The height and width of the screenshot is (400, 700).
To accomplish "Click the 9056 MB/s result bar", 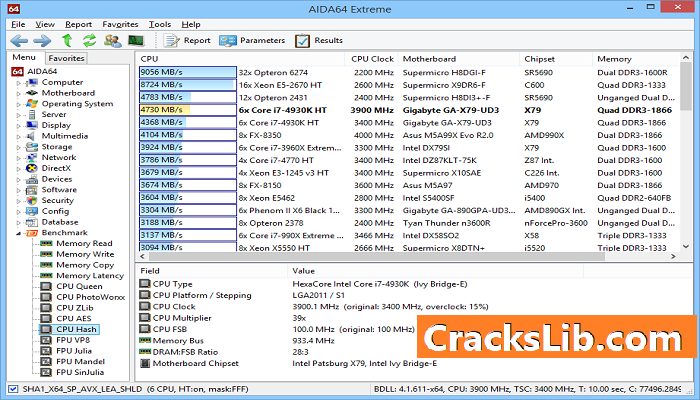I will point(188,72).
